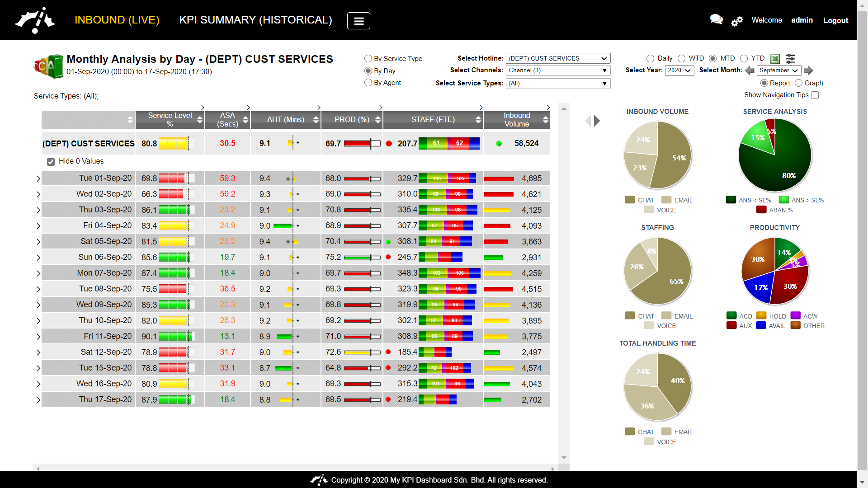Click the right chart panel arrow
The width and height of the screenshot is (868, 488).
pos(597,121)
